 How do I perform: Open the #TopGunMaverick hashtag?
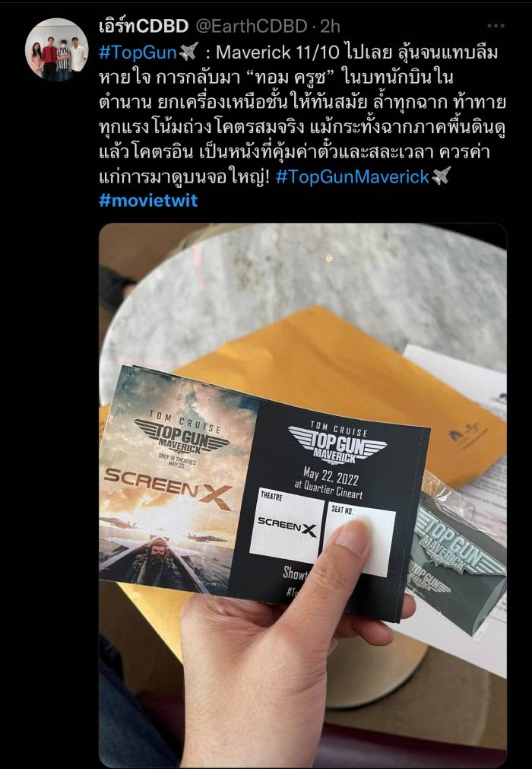[352, 176]
